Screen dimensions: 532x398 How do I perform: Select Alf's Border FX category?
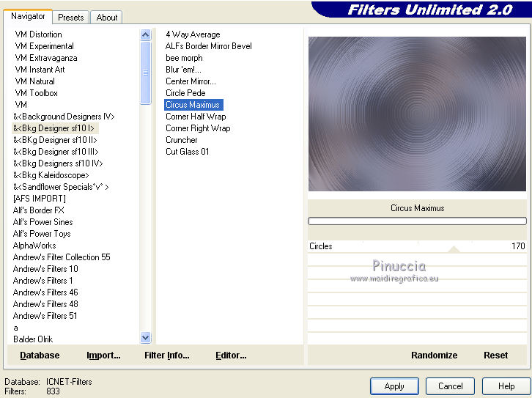[x=38, y=210]
